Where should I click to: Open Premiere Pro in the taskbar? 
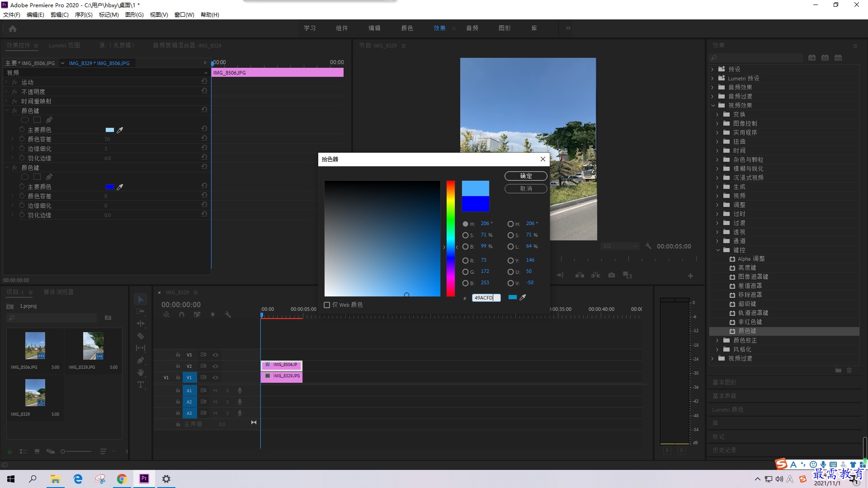click(x=144, y=479)
